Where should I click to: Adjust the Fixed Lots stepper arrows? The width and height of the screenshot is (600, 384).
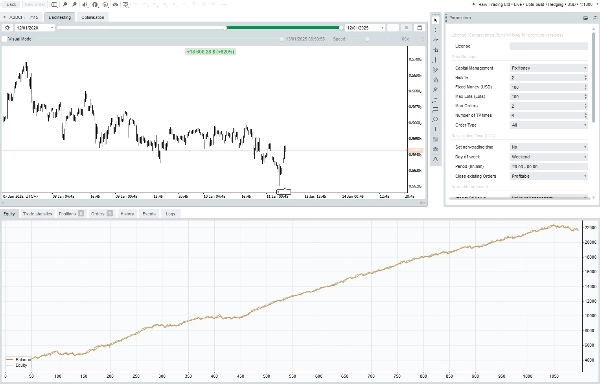pyautogui.click(x=585, y=97)
